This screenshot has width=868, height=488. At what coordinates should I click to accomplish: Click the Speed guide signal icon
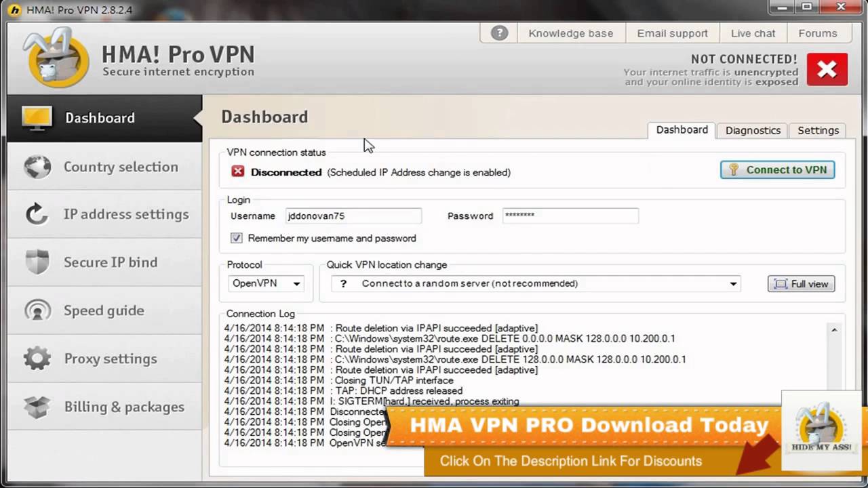tap(37, 310)
